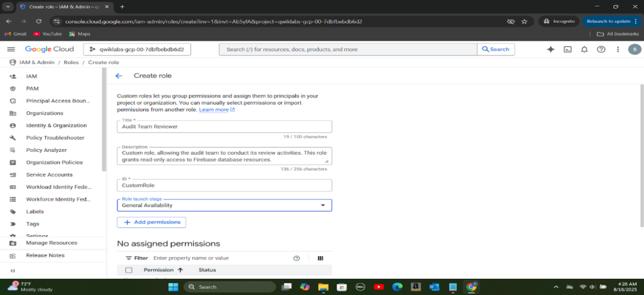Select Policy Troubleshooter in sidebar
Screen dimensions: 644x295
[55, 138]
